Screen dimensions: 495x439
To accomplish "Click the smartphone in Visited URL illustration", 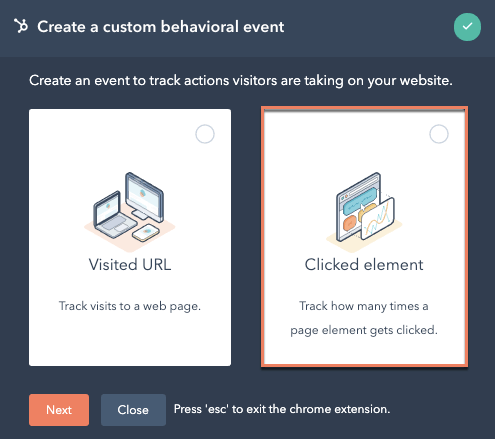I will (146, 233).
